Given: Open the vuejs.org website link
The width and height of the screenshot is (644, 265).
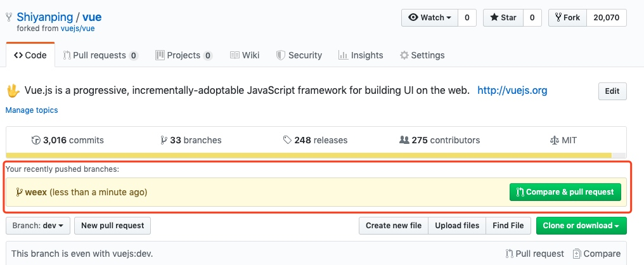Looking at the screenshot, I should pos(512,90).
